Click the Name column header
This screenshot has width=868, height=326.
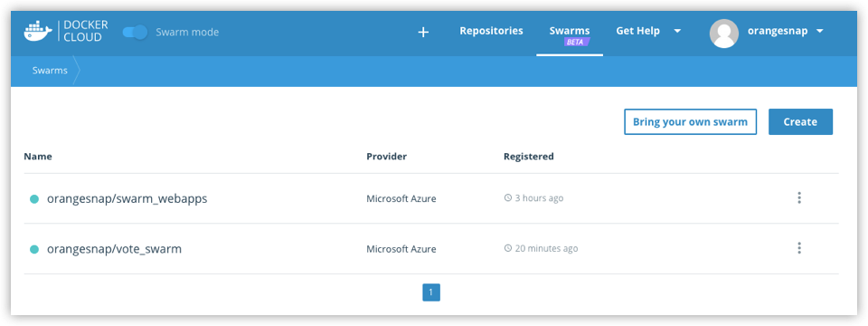pos(38,157)
